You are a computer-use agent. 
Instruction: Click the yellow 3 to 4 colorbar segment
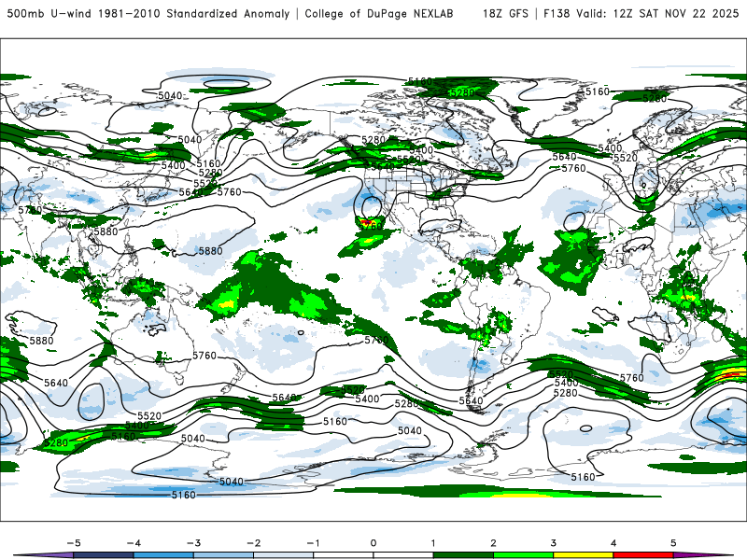pos(583,555)
